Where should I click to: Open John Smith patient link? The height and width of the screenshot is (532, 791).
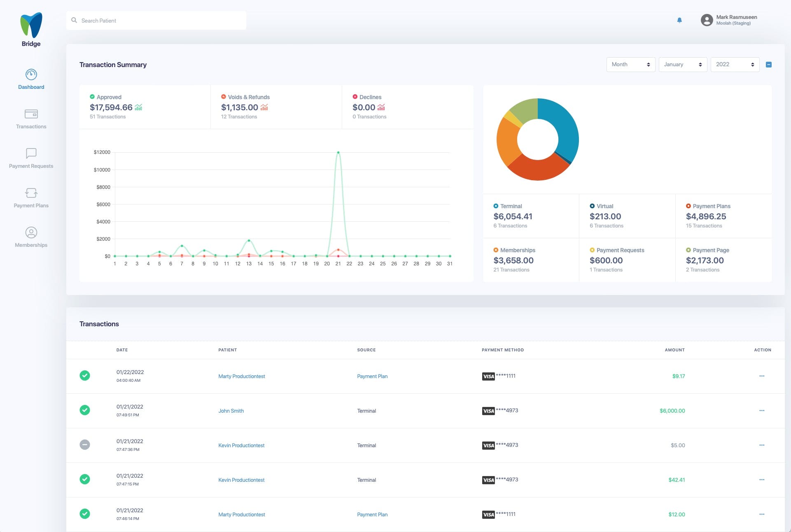click(231, 411)
